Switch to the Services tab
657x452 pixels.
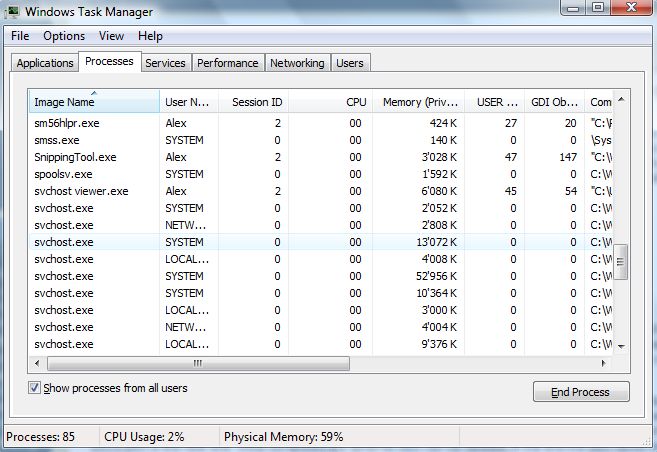pyautogui.click(x=166, y=63)
